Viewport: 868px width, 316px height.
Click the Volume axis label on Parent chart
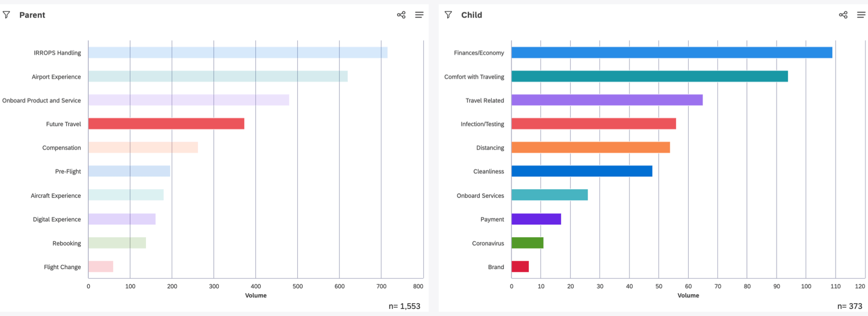256,295
